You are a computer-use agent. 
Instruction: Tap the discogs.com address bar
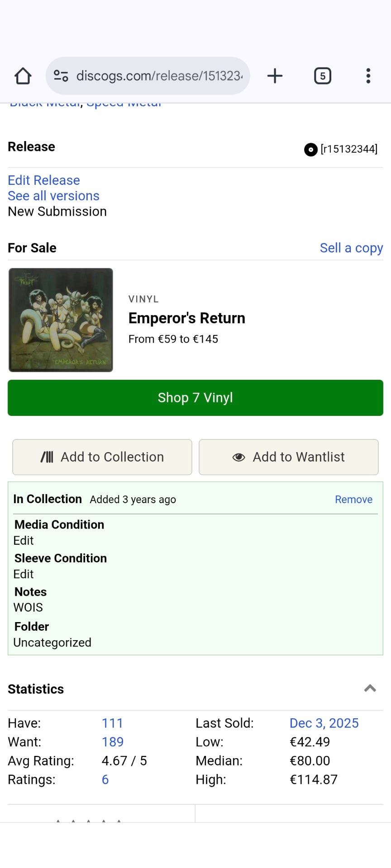[158, 76]
